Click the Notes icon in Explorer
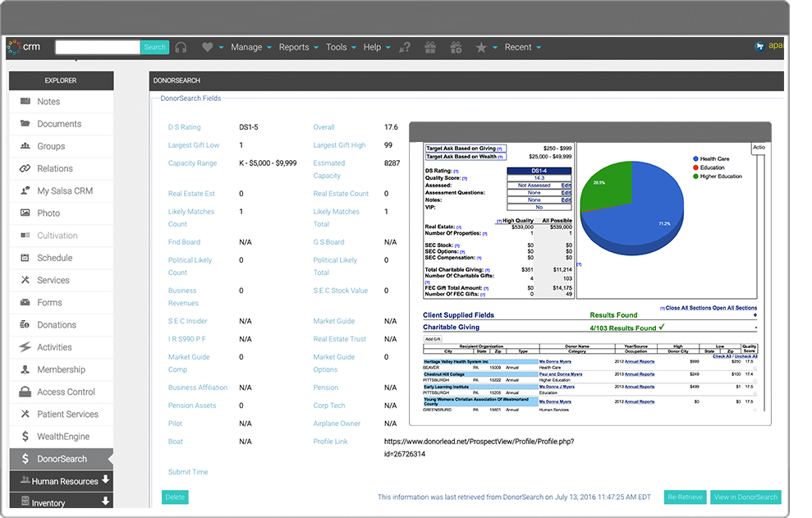 tap(25, 101)
